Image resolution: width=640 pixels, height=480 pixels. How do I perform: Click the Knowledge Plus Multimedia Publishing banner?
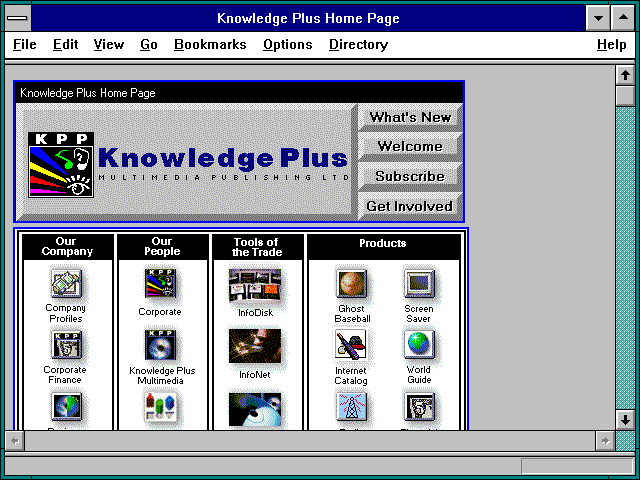tap(188, 162)
